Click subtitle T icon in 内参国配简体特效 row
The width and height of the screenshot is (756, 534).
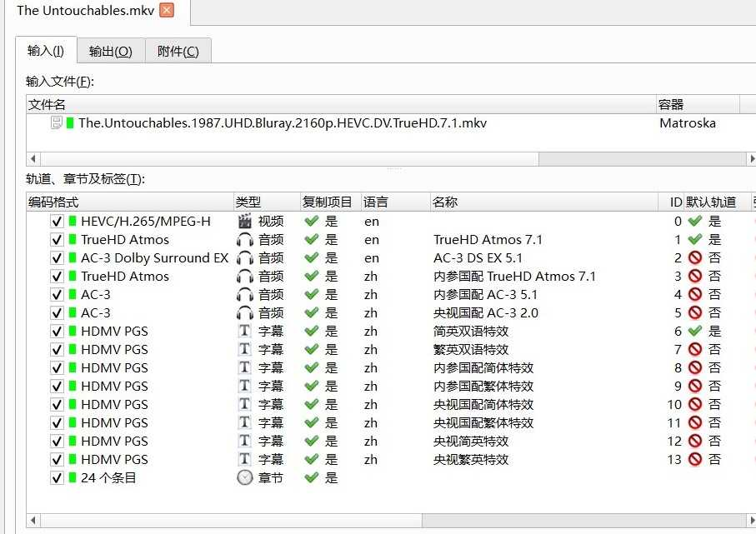(245, 367)
